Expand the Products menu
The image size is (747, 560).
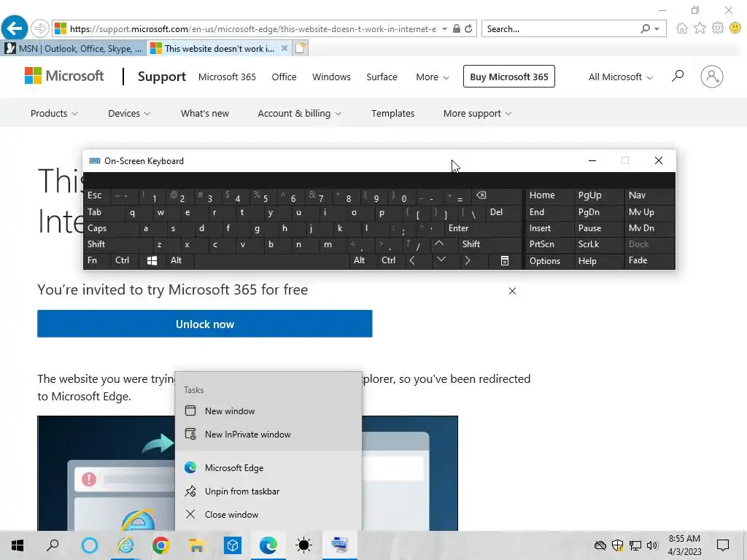(54, 113)
